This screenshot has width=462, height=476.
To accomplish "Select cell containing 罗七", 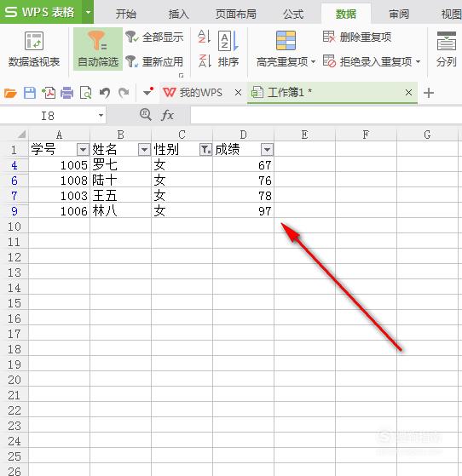I will click(121, 165).
